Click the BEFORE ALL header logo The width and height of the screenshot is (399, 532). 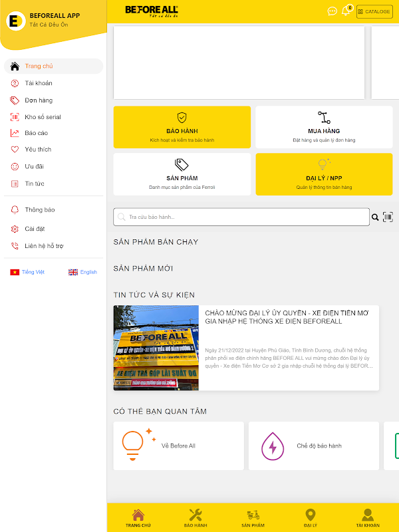152,11
